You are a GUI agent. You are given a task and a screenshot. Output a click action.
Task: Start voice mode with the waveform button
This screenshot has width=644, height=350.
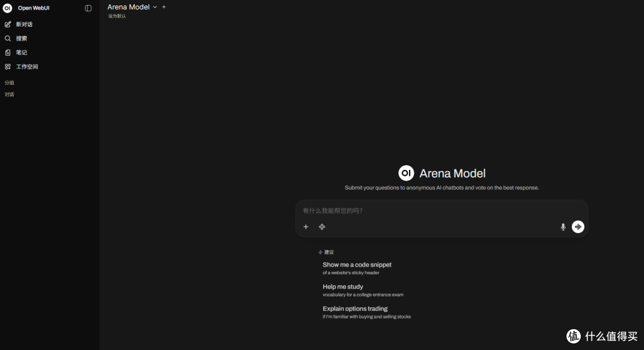pos(578,227)
